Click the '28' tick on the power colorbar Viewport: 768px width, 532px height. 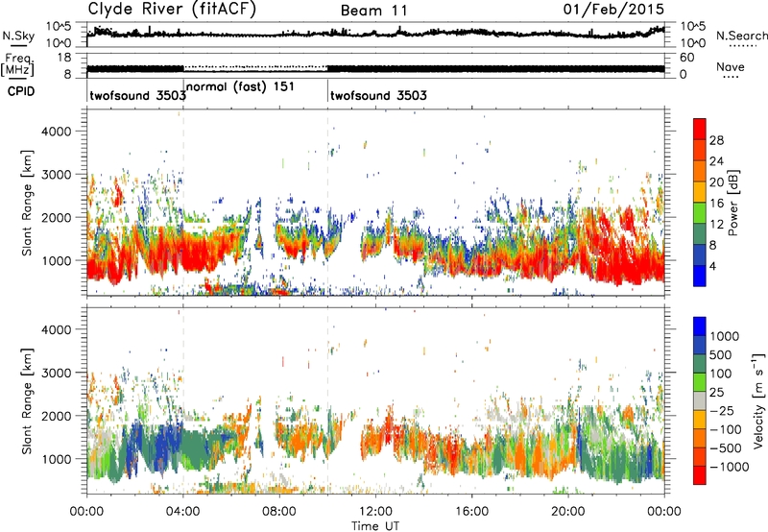(x=716, y=140)
